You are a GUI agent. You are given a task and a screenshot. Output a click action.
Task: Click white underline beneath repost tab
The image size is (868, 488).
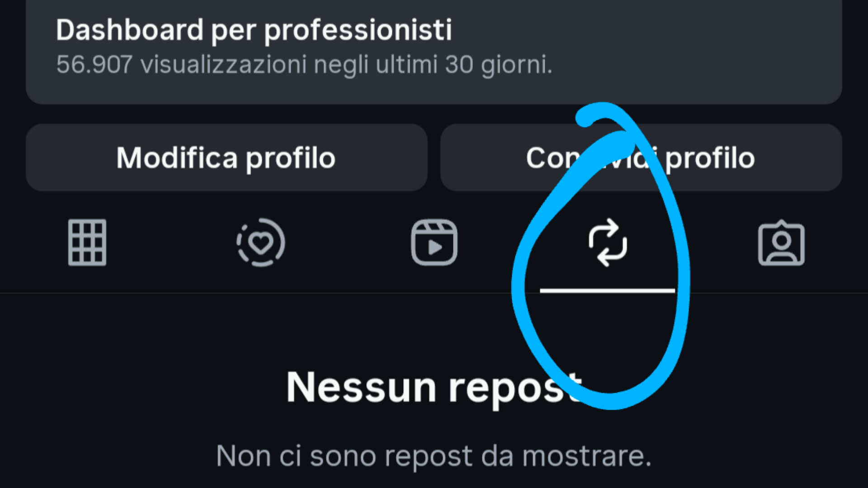point(608,291)
